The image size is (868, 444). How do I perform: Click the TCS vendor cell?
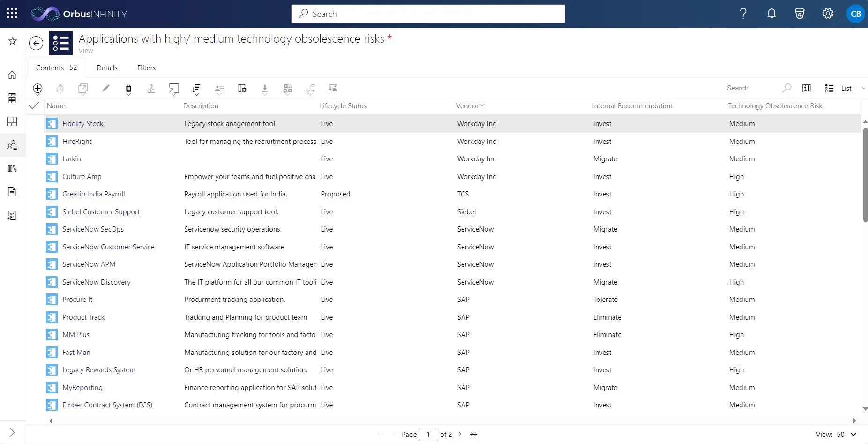coord(463,194)
